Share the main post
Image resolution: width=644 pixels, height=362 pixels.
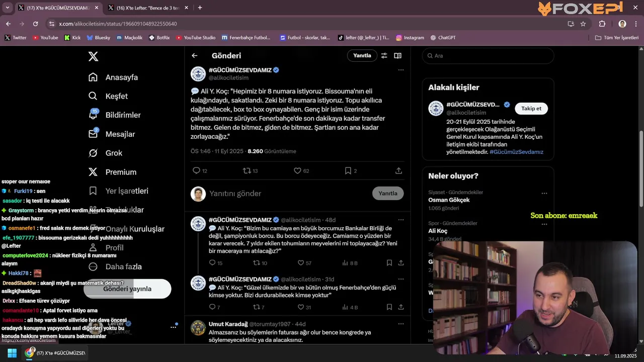(x=398, y=171)
